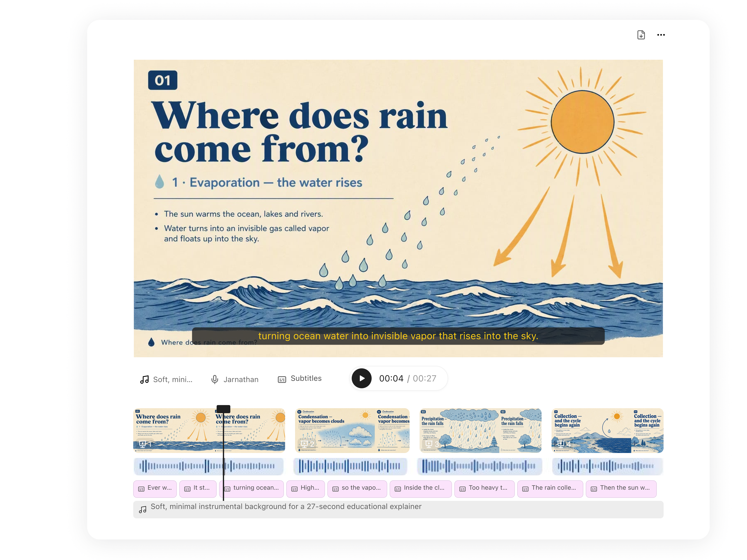Select the 'turning ocean...' subtitle chip
Image resolution: width=747 pixels, height=560 pixels.
(x=251, y=488)
